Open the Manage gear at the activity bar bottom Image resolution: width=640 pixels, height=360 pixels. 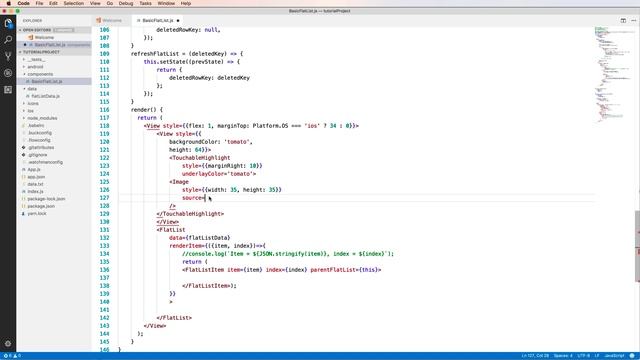coord(8,344)
